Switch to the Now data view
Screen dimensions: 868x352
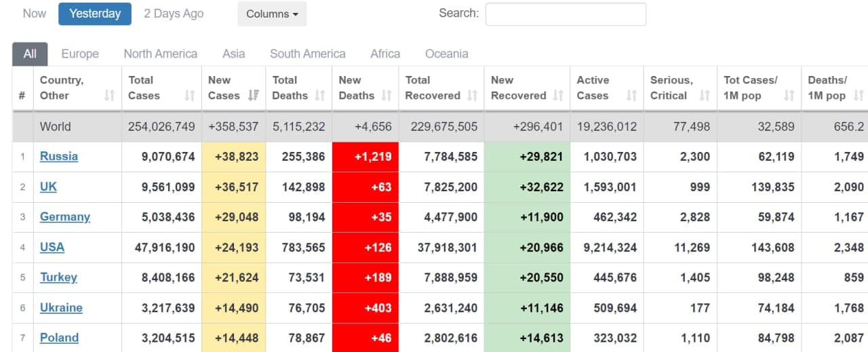click(35, 14)
